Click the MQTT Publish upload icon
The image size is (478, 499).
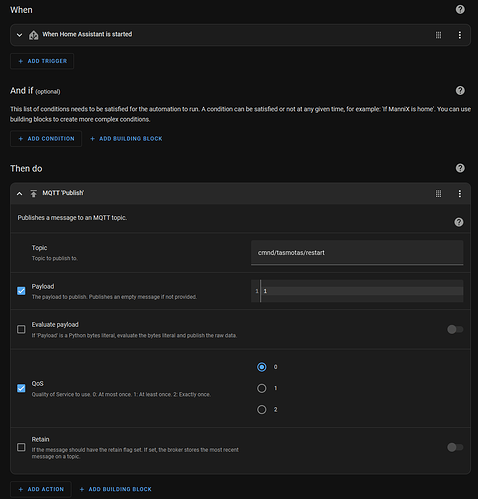click(x=34, y=193)
